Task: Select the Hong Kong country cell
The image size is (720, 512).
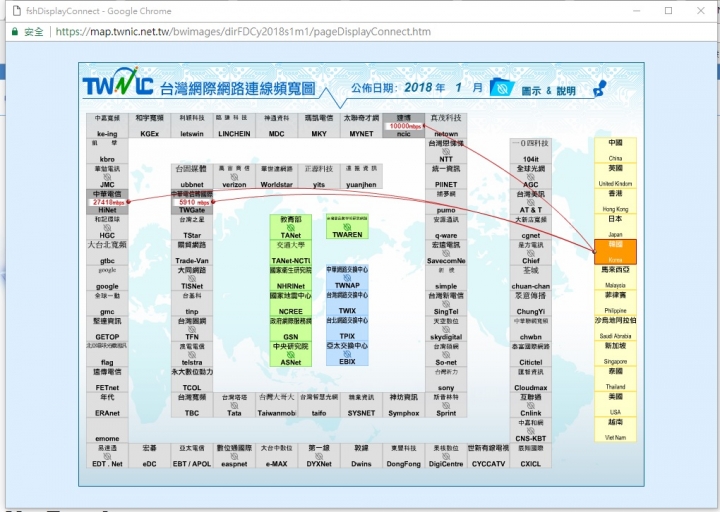Action: pos(615,201)
